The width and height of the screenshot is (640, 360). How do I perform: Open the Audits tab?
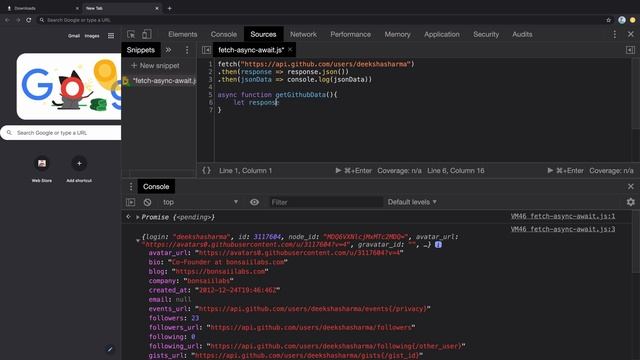[522, 34]
